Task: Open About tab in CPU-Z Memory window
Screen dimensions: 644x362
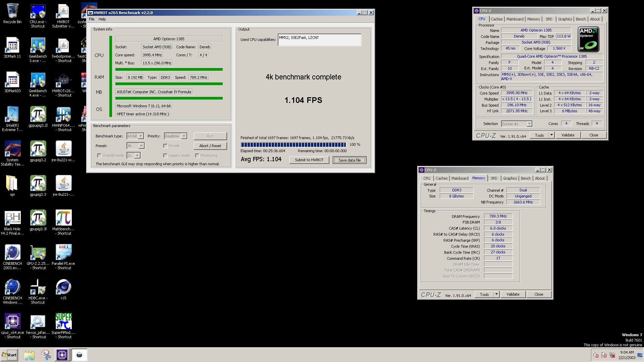Action: coord(540,178)
